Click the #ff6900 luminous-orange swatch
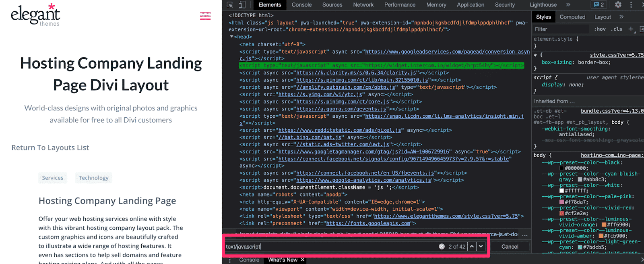The height and width of the screenshot is (264, 644). point(604,225)
